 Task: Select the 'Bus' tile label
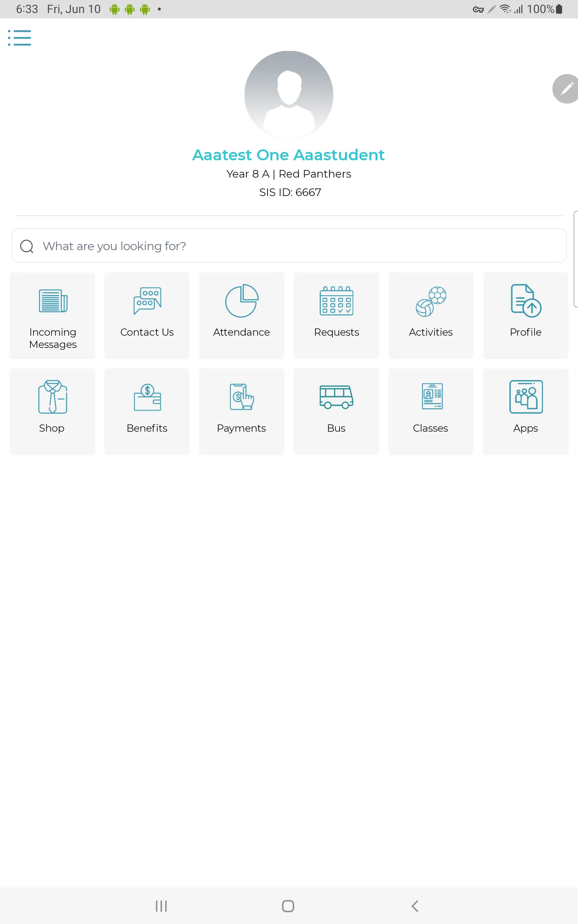(x=336, y=428)
